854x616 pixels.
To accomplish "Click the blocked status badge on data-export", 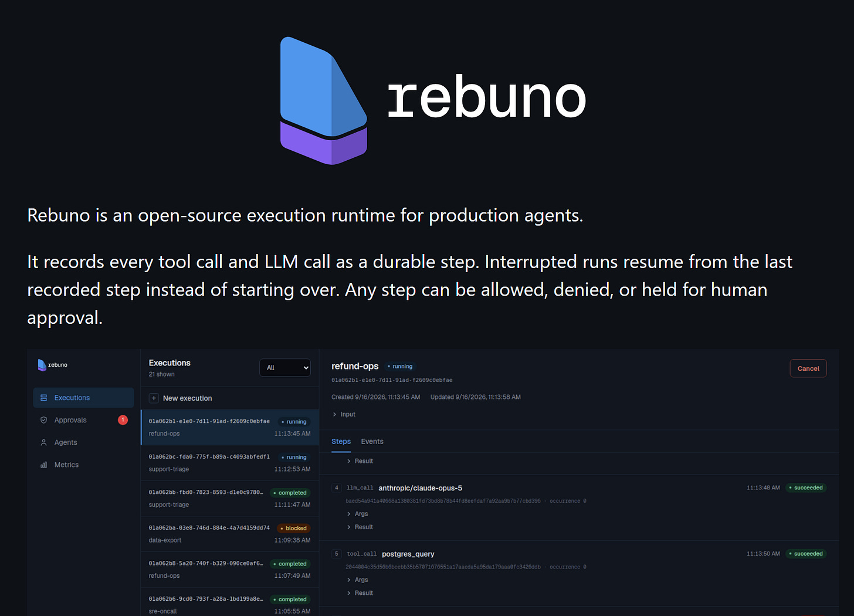I will click(293, 529).
